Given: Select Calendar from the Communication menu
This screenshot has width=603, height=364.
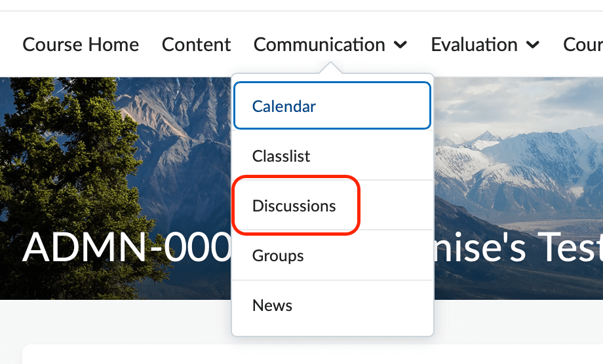Looking at the screenshot, I should (x=332, y=105).
